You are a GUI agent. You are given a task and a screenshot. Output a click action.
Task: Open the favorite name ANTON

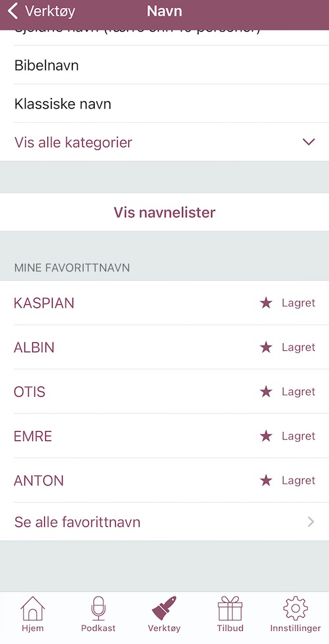pyautogui.click(x=39, y=480)
